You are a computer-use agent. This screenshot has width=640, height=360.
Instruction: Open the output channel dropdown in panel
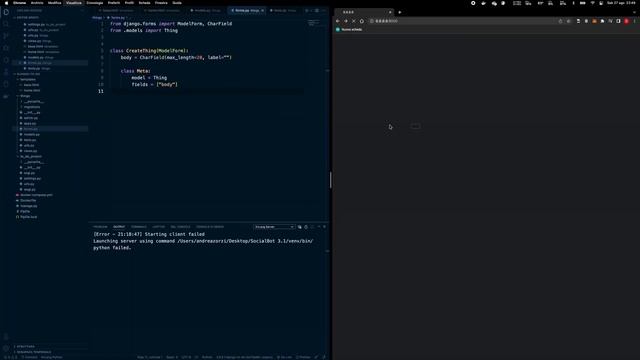(274, 227)
